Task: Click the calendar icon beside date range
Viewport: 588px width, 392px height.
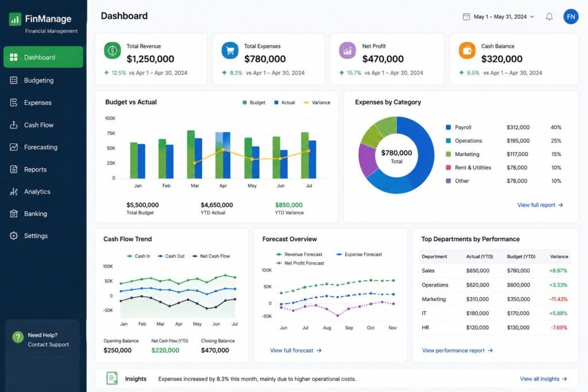Action: 466,17
